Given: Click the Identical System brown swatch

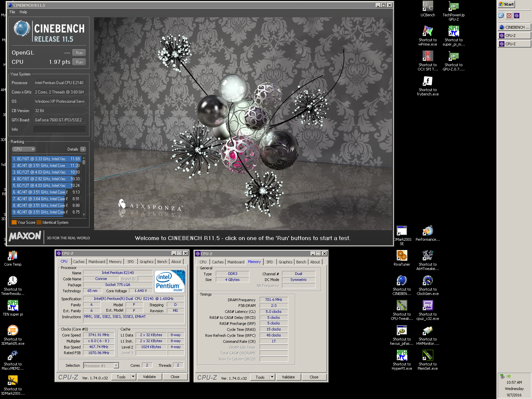Looking at the screenshot, I should click(39, 222).
